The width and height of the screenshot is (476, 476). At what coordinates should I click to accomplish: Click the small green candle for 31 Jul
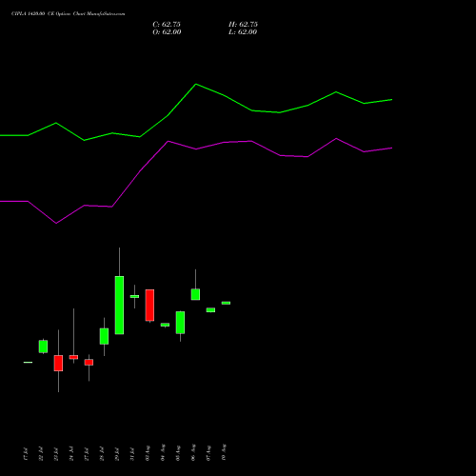[134, 296]
